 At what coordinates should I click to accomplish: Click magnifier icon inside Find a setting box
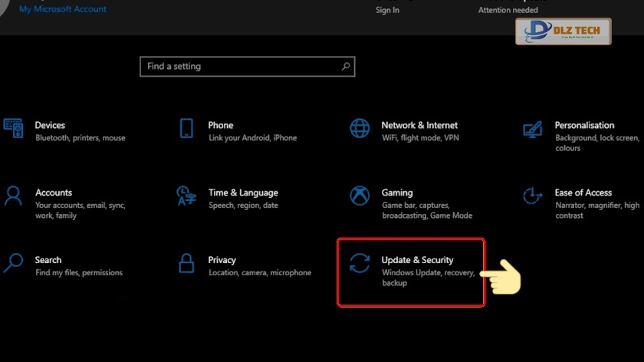347,67
